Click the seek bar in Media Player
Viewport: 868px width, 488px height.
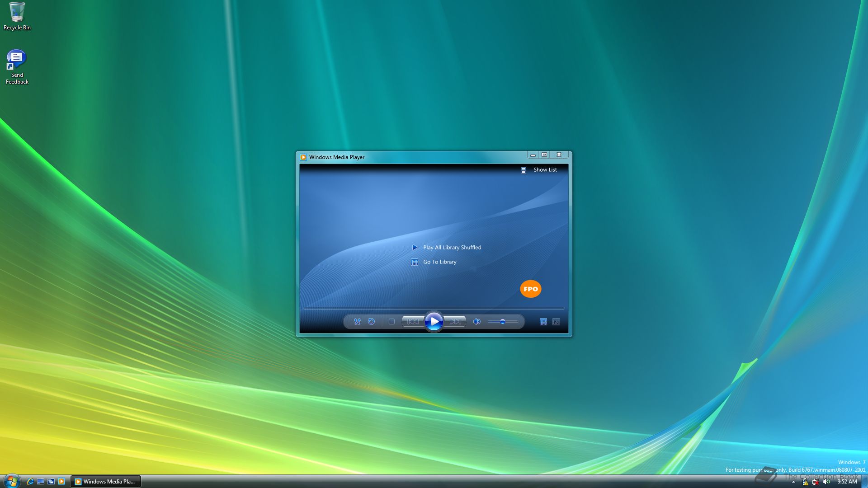tap(434, 308)
